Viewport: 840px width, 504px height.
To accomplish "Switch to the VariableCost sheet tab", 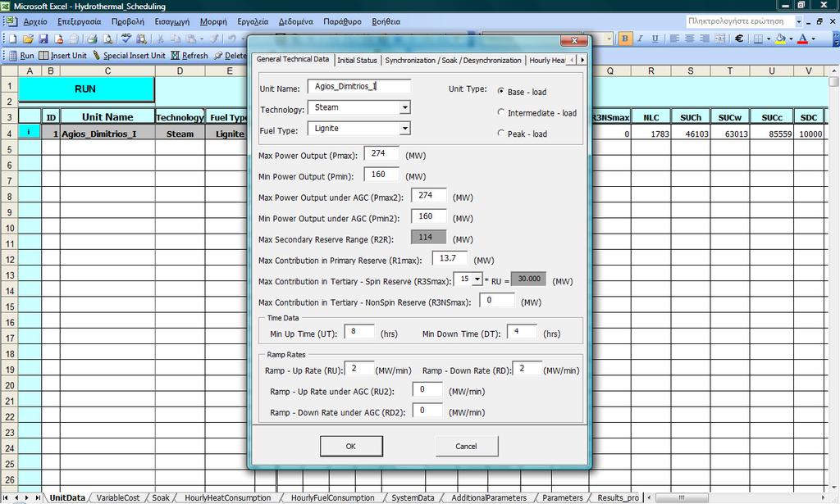I will (118, 497).
